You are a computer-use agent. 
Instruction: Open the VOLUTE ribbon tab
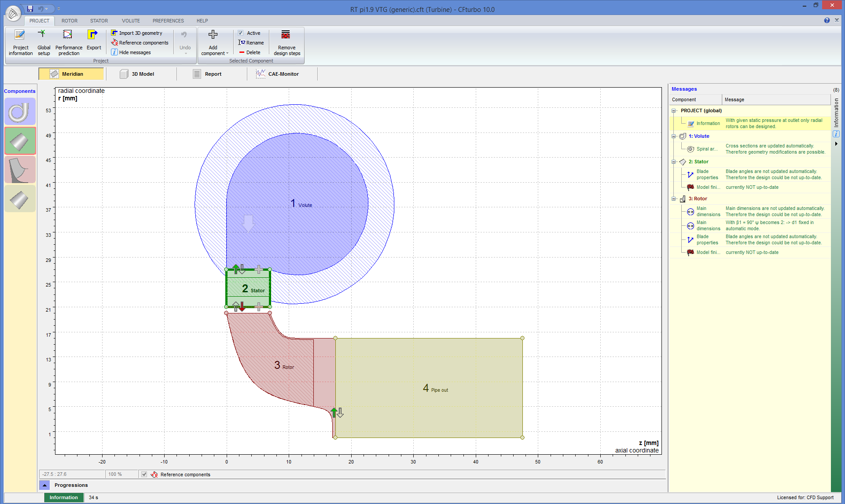(x=131, y=21)
